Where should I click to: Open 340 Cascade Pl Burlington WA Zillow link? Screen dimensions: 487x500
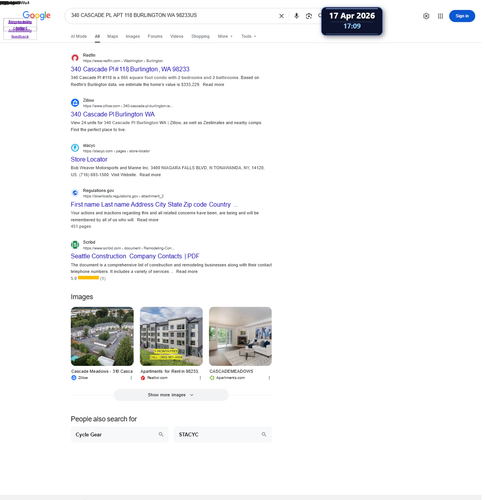click(113, 114)
